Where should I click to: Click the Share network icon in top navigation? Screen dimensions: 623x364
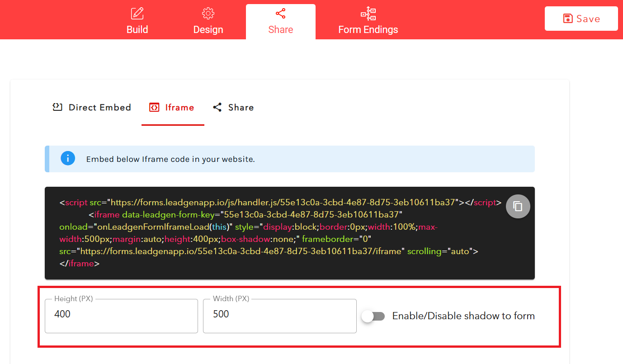coord(280,13)
